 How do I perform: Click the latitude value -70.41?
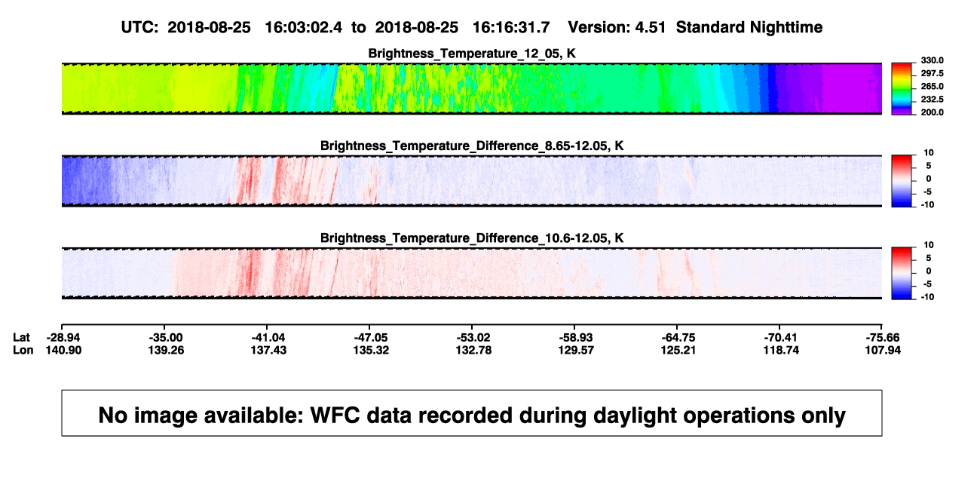779,337
